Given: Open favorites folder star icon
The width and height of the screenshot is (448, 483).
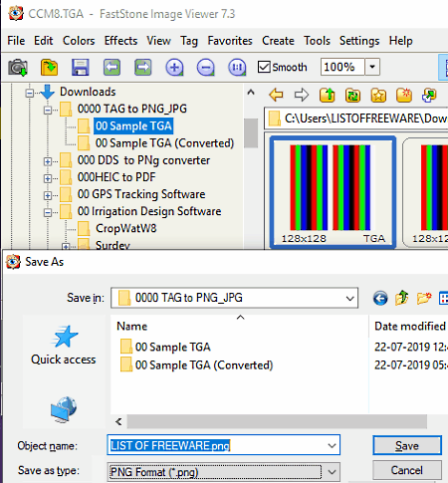Looking at the screenshot, I should [x=378, y=95].
